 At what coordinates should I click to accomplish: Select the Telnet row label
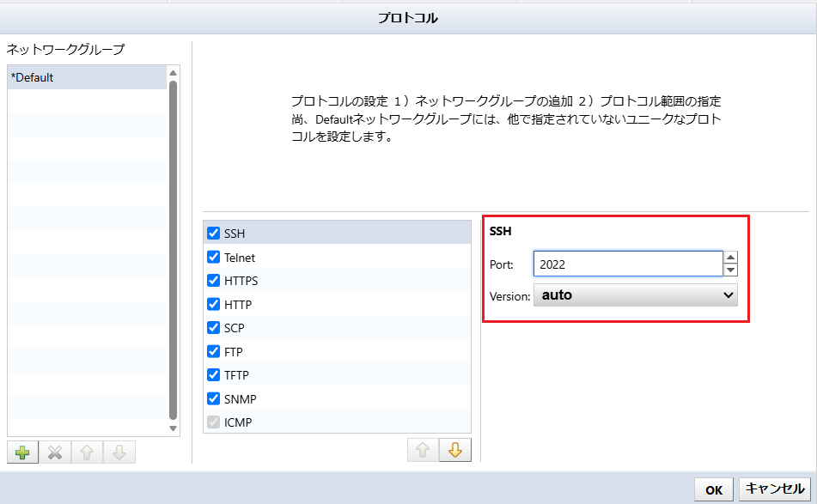(240, 258)
